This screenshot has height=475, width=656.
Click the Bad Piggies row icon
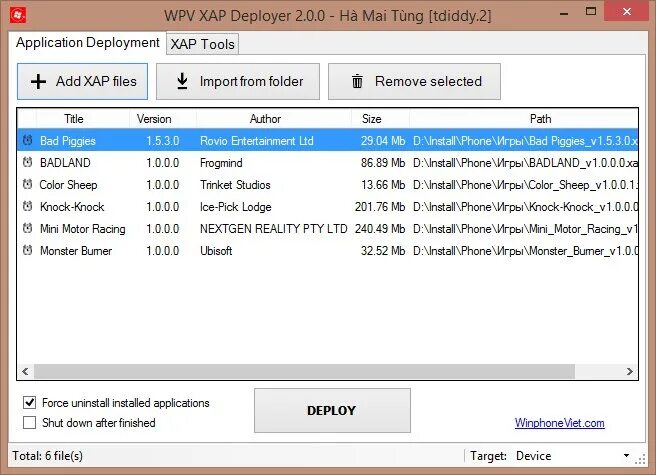pos(28,140)
